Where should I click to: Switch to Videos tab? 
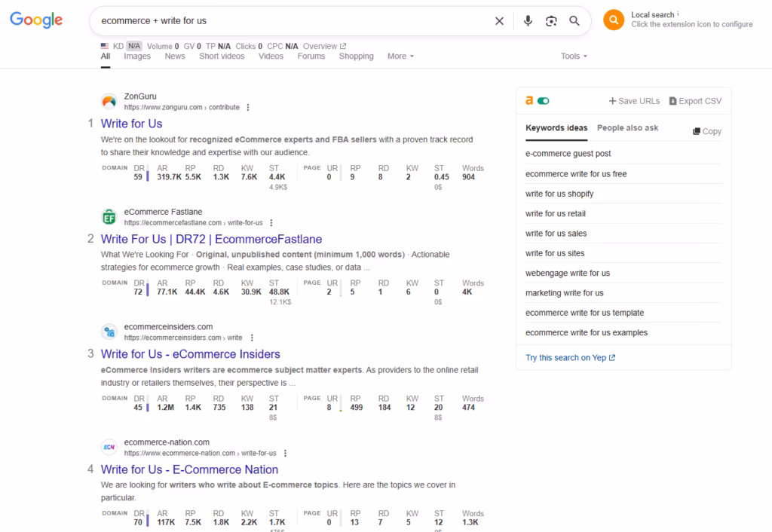coord(271,56)
